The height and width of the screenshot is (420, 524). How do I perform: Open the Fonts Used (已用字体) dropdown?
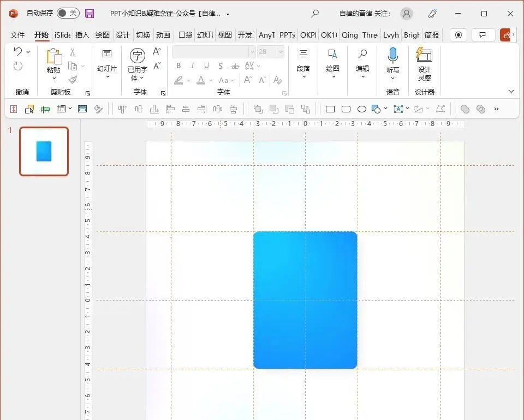(x=138, y=64)
